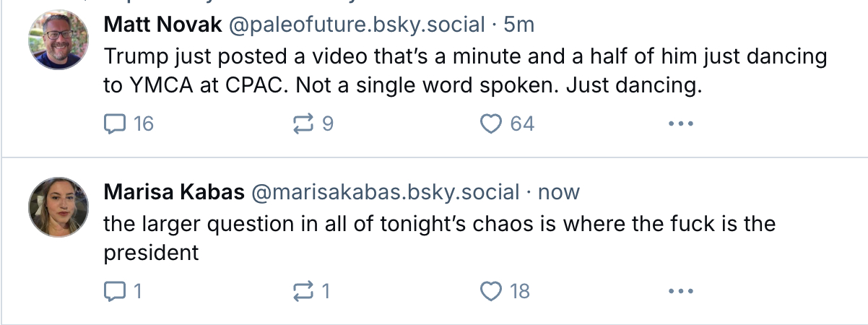868x325 pixels.
Task: Open the @marisakabas.bsky.social handle link
Action: pyautogui.click(x=385, y=192)
